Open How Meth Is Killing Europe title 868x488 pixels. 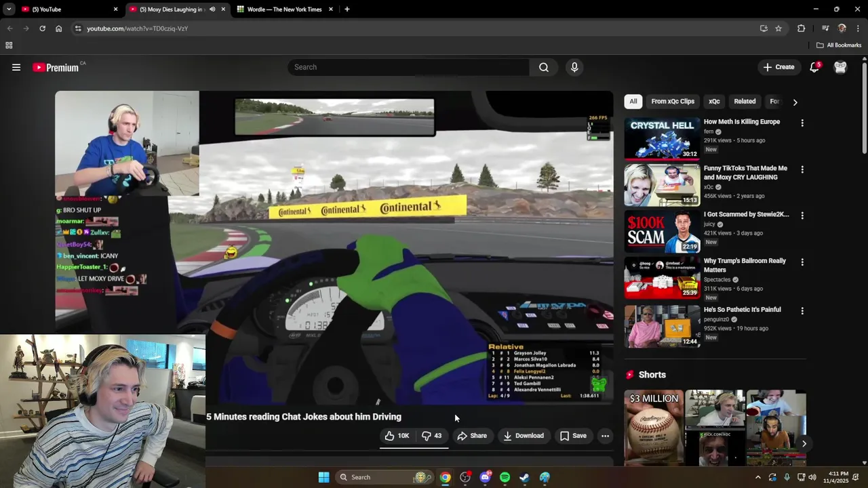742,122
